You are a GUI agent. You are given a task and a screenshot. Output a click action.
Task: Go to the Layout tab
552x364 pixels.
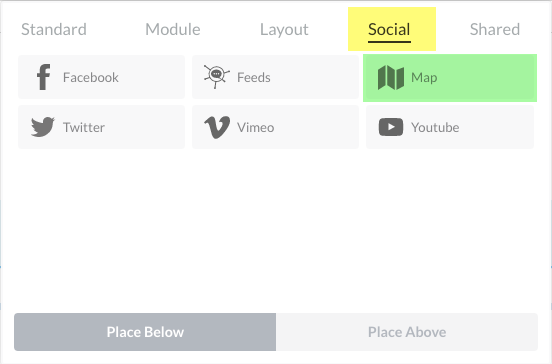click(x=284, y=29)
